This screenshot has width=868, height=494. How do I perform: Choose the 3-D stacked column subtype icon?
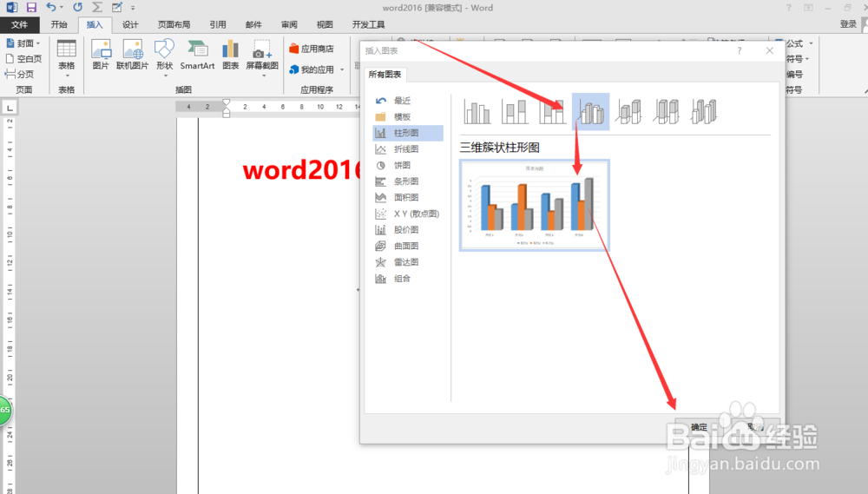[628, 112]
